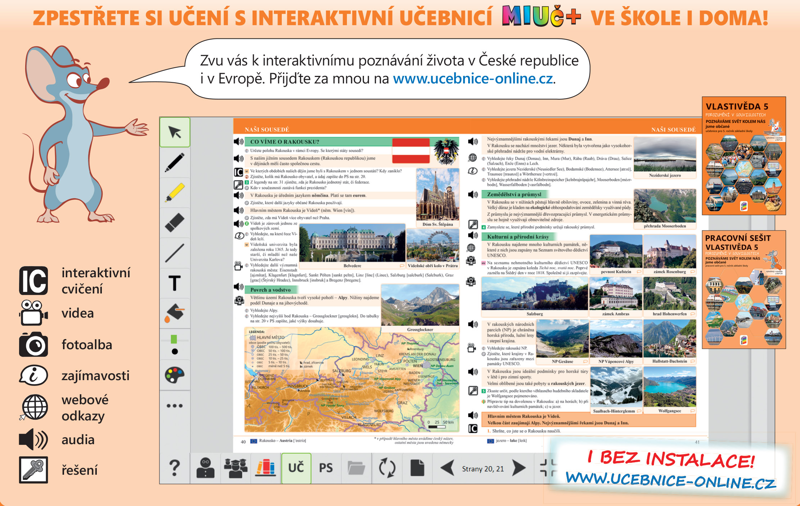Open the IC interactive exercise below Austrian flag text

[x=238, y=172]
